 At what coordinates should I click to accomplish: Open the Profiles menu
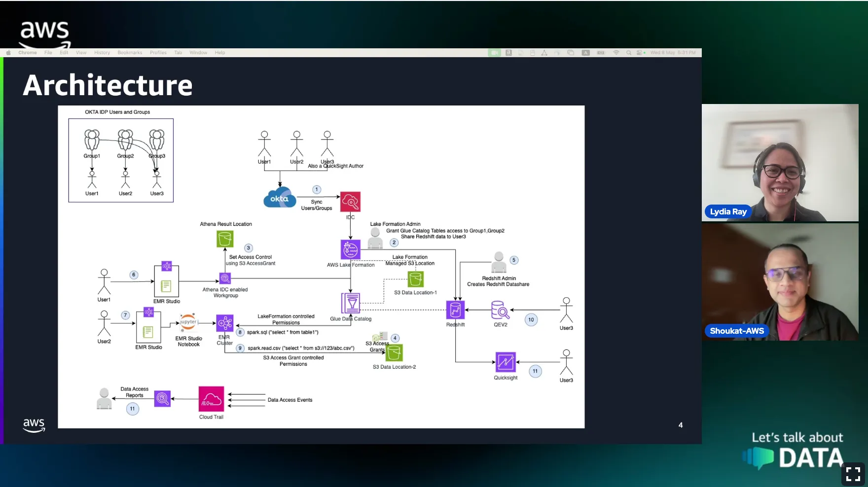(158, 53)
